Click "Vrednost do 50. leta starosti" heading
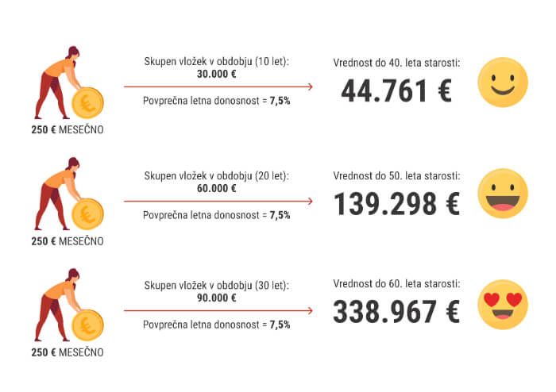The image size is (556, 392). (x=396, y=175)
